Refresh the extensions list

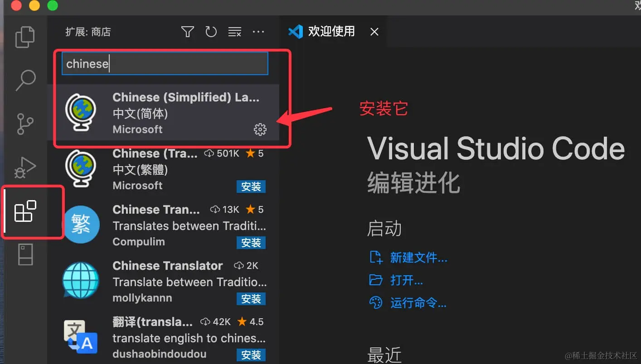211,32
